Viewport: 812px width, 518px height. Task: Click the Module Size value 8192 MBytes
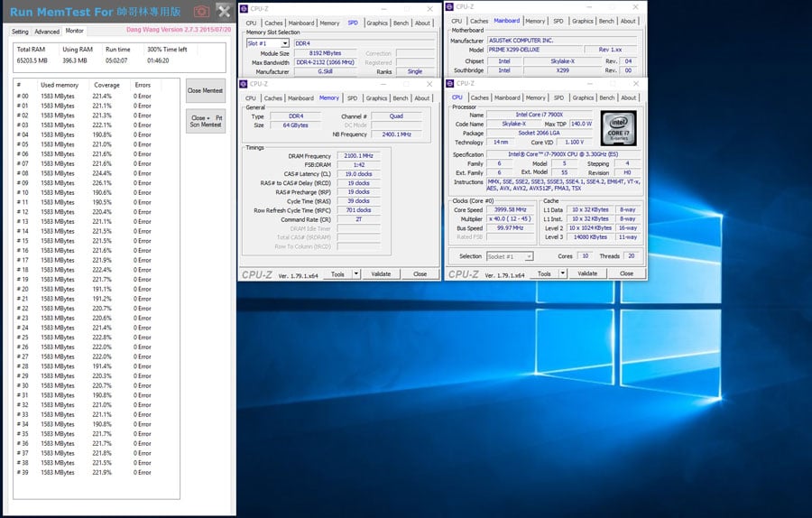click(325, 53)
